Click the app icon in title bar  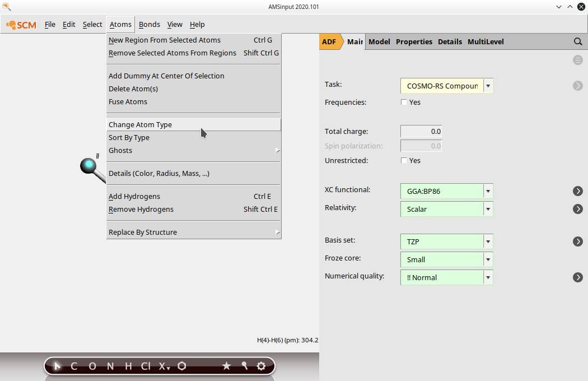click(7, 6)
